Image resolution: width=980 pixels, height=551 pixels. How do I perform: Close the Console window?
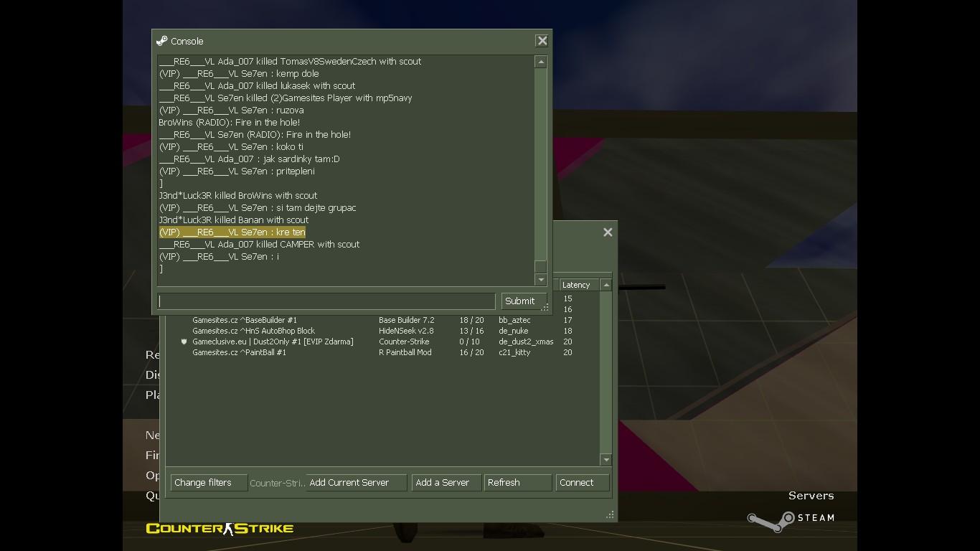(x=542, y=41)
